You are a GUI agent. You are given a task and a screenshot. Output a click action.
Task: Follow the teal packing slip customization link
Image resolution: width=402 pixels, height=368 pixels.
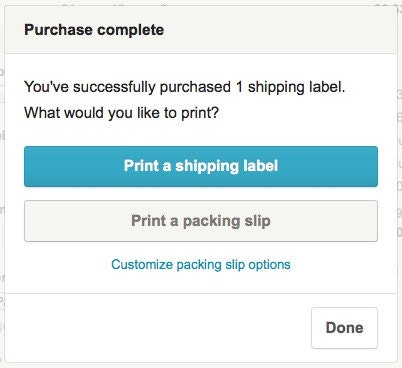click(201, 265)
